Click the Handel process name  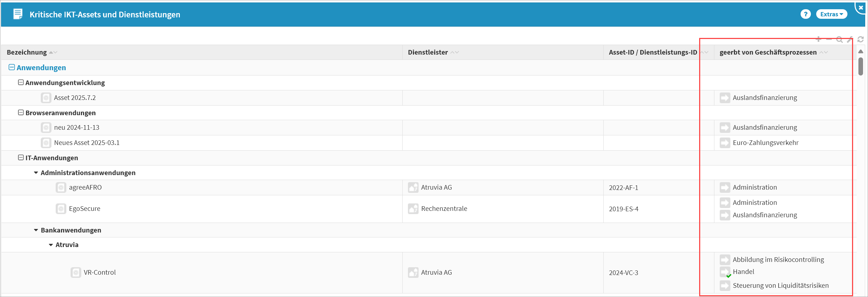[x=743, y=272]
